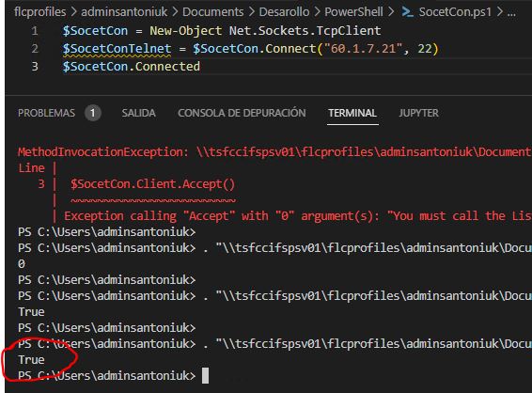Click the SocetCon.ps1 breadcrumb file
Image resolution: width=532 pixels, height=393 pixels.
pyautogui.click(x=455, y=12)
